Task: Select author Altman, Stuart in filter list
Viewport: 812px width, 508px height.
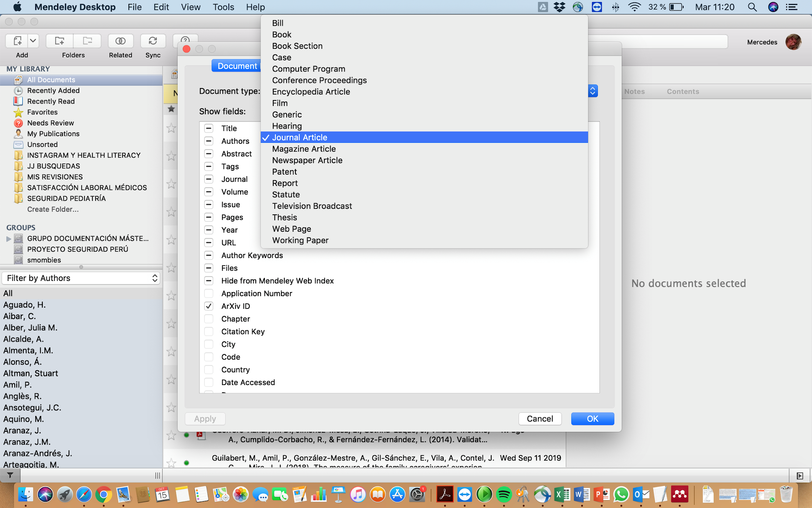Action: pos(31,373)
